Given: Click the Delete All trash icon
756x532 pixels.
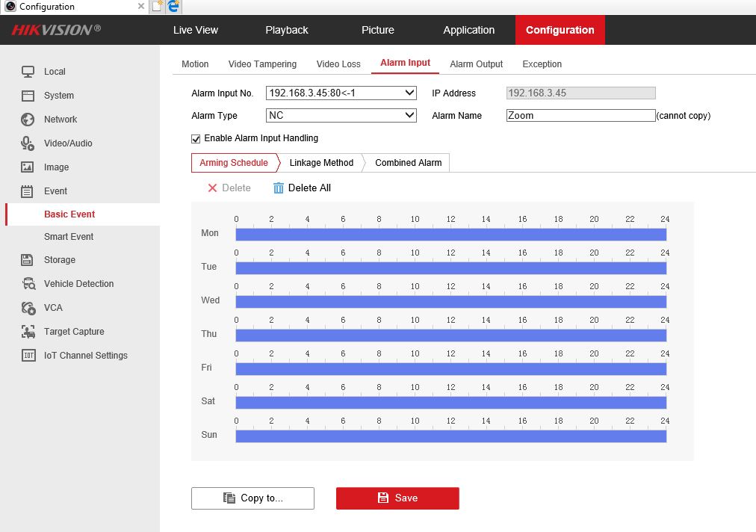Looking at the screenshot, I should tap(279, 188).
